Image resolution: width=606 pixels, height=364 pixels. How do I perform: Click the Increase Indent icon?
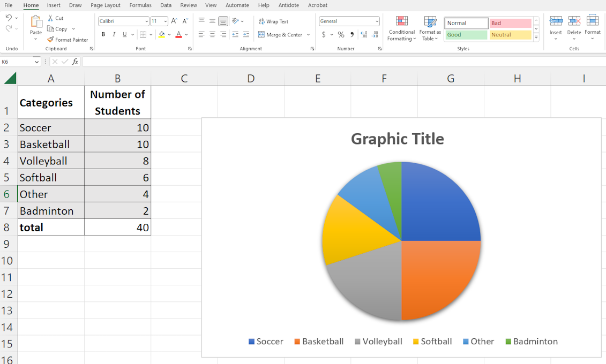(246, 35)
